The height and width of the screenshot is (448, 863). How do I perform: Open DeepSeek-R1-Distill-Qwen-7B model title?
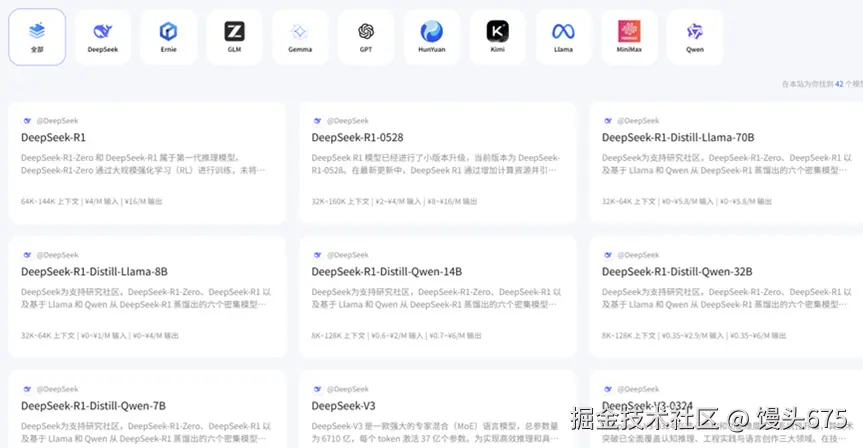93,406
